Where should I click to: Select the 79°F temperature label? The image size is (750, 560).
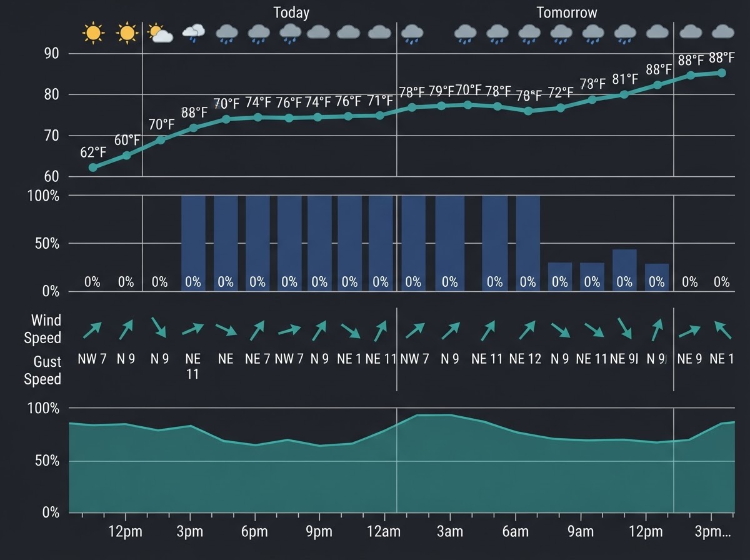click(441, 91)
